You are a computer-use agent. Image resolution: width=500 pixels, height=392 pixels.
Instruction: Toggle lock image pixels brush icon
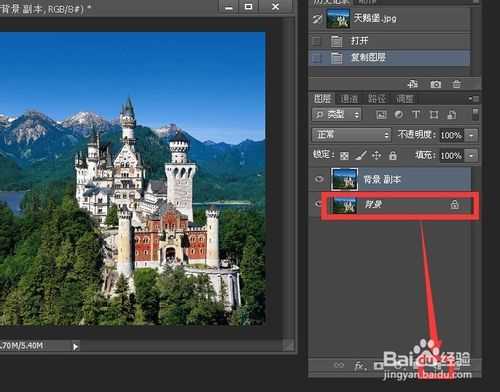[360, 155]
